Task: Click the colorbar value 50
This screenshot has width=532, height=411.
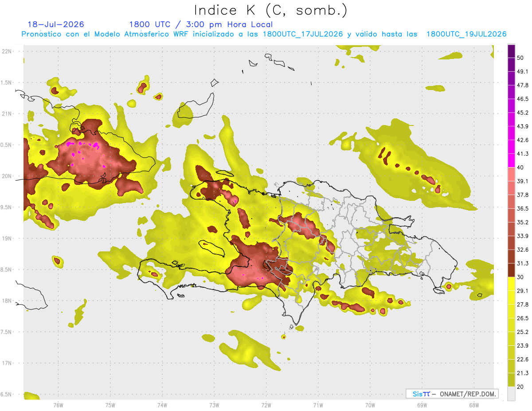Action: [x=520, y=58]
